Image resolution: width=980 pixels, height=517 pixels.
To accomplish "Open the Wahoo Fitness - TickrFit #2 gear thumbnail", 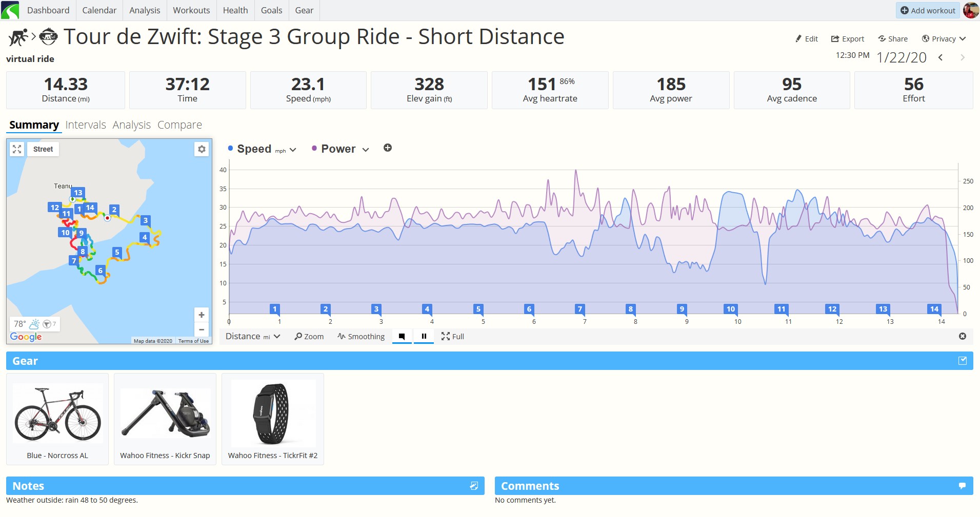I will point(273,419).
